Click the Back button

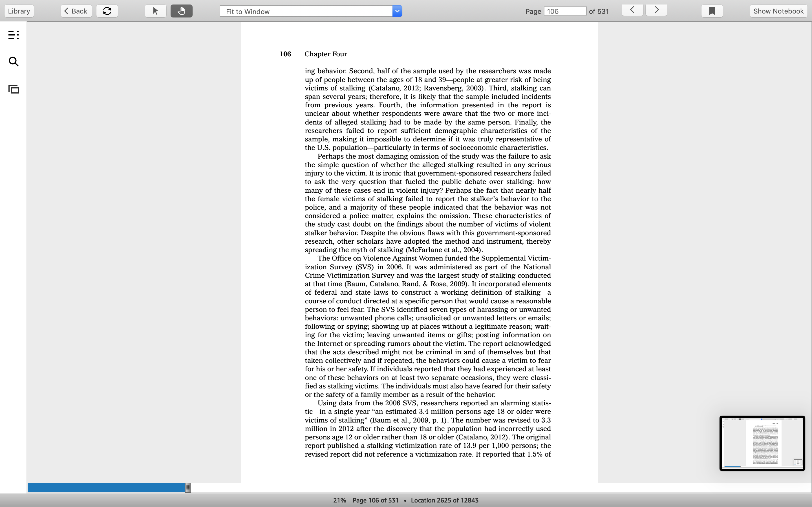[76, 11]
